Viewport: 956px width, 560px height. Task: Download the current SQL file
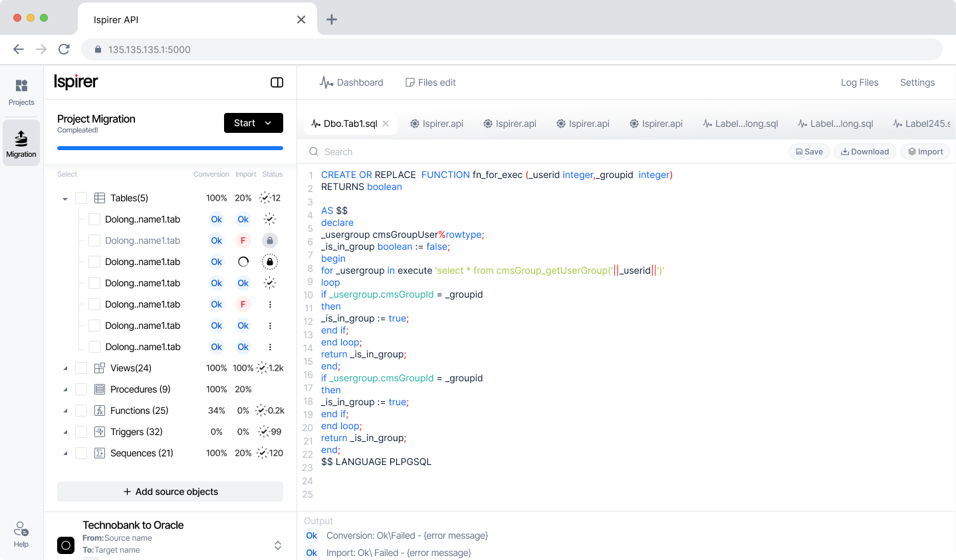864,151
